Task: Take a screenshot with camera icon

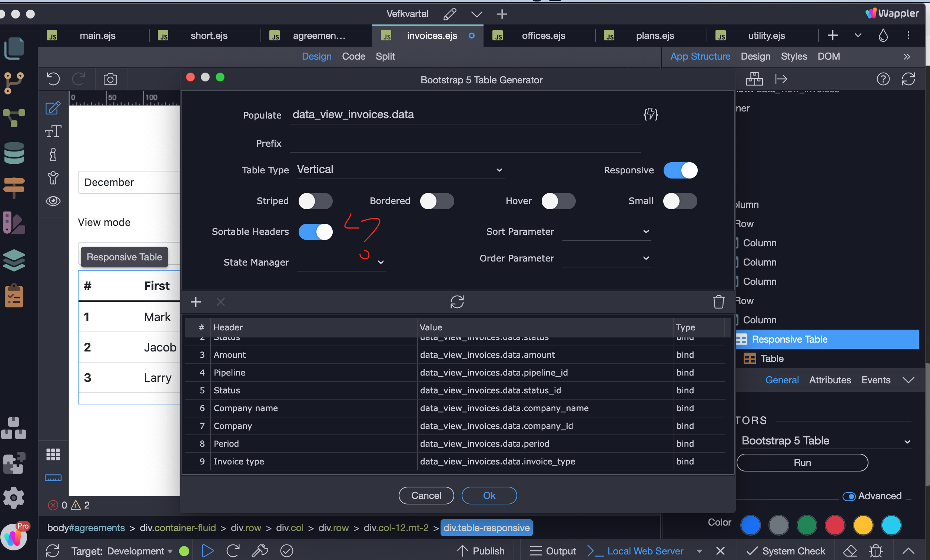Action: [110, 79]
